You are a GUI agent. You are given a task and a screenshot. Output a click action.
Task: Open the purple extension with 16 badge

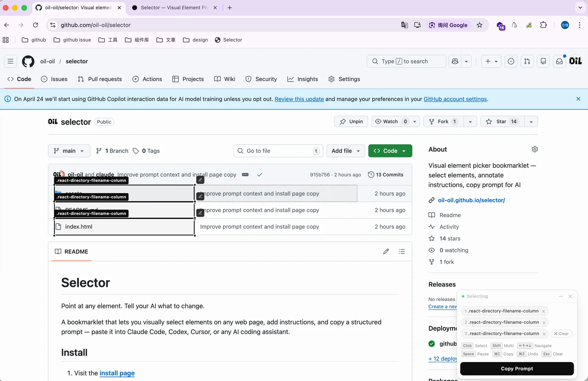click(501, 25)
